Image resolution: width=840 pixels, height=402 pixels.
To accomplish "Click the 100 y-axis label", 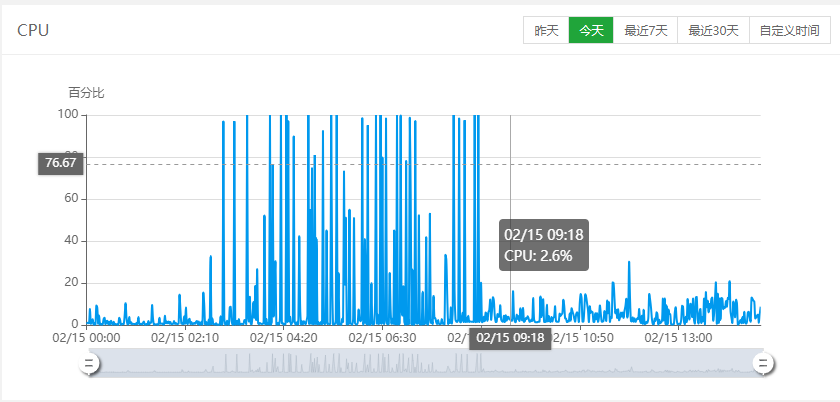I will click(68, 115).
